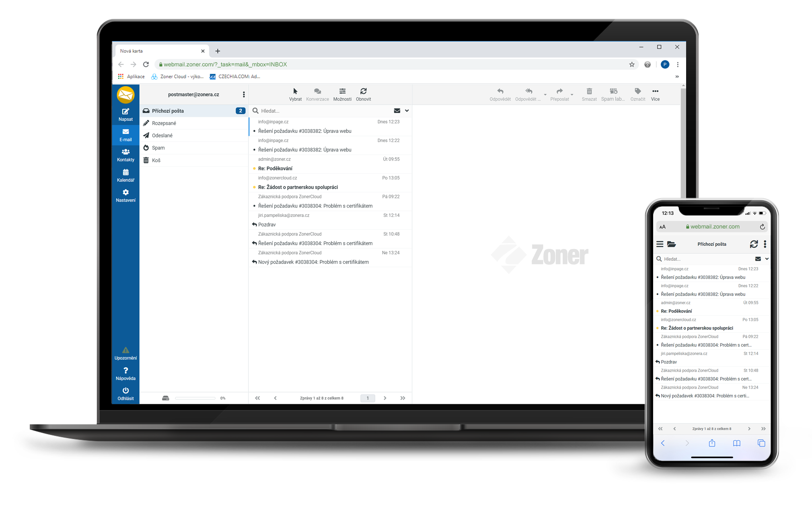This screenshot has width=812, height=529.
Task: Select the E-mail sidebar menu item
Action: click(x=125, y=134)
